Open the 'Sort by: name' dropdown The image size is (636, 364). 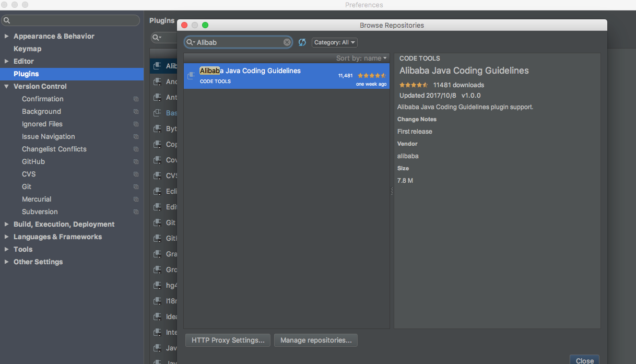pyautogui.click(x=361, y=58)
